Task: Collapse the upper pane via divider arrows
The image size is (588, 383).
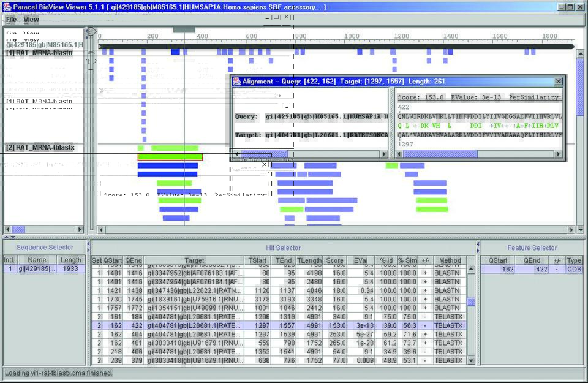Action: click(7, 237)
